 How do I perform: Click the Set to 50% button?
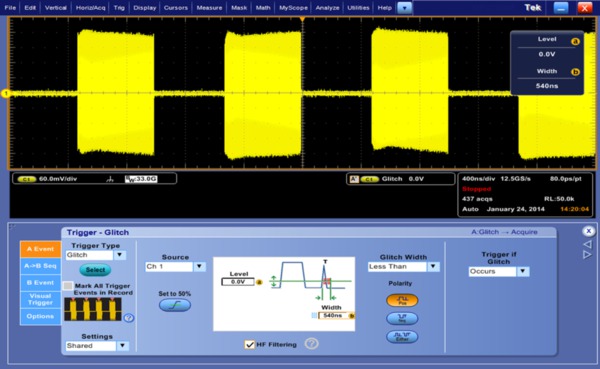(x=175, y=305)
